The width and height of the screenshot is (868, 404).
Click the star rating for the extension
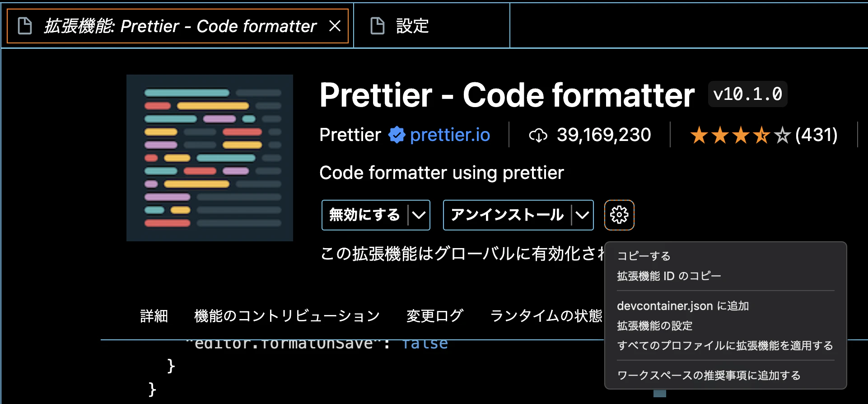coord(740,135)
